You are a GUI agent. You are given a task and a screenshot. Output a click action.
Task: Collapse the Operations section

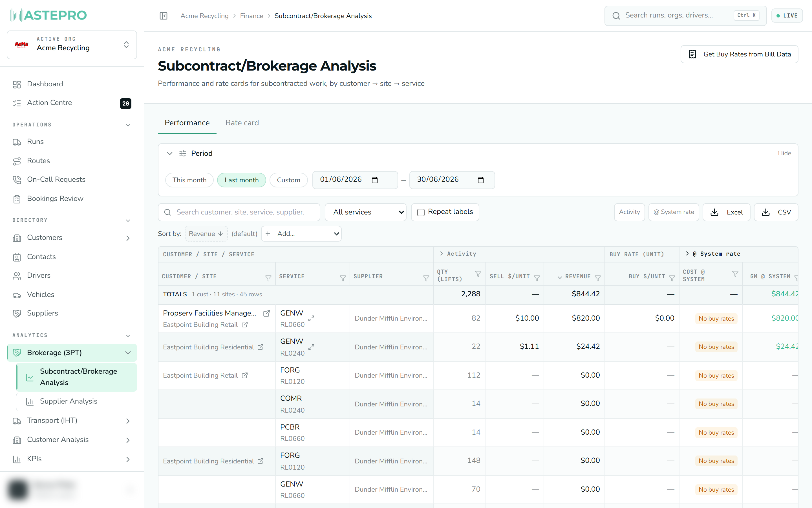[128, 125]
